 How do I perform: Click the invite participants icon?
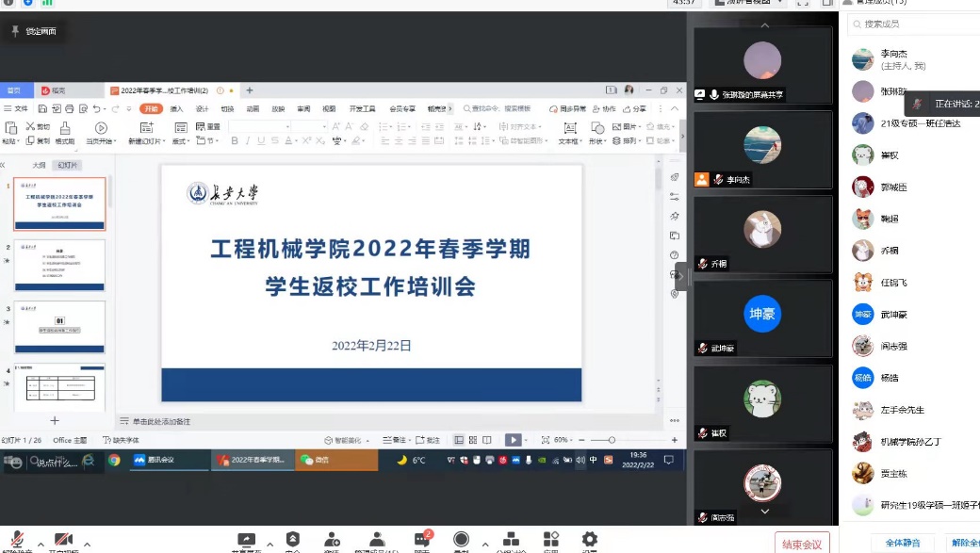coord(332,540)
